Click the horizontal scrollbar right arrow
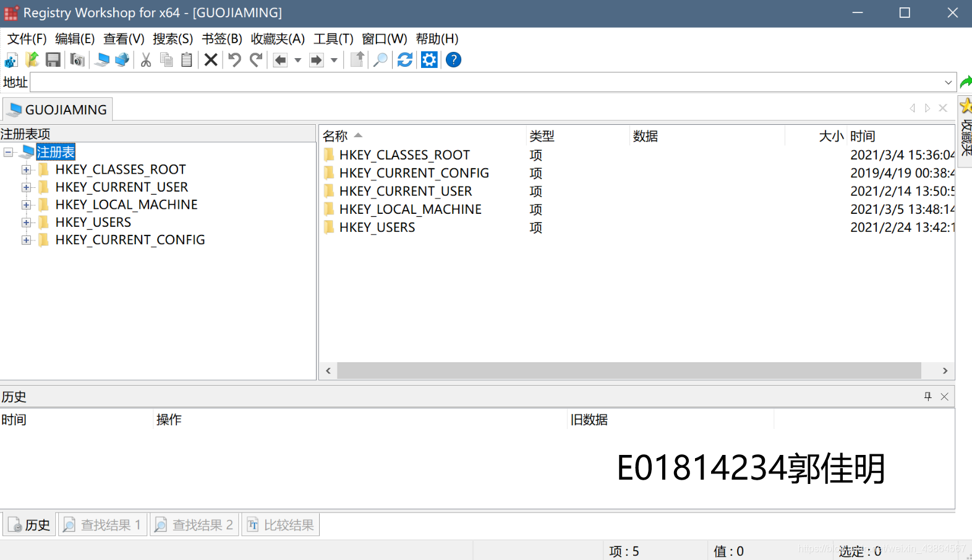The height and width of the screenshot is (560, 972). pyautogui.click(x=945, y=371)
